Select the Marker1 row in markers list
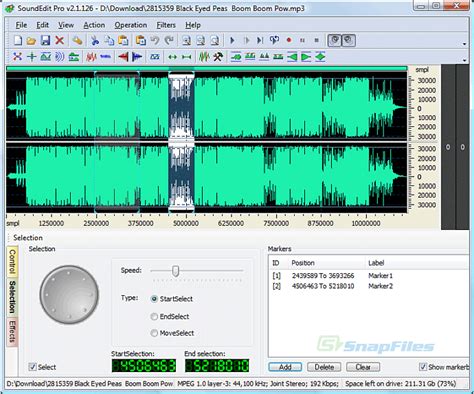The image size is (474, 394). (370, 276)
